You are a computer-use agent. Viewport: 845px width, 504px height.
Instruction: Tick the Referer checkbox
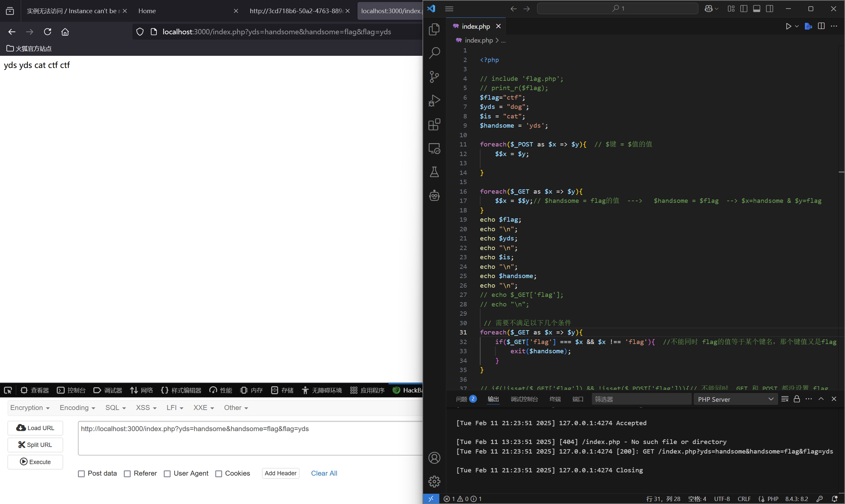[127, 473]
